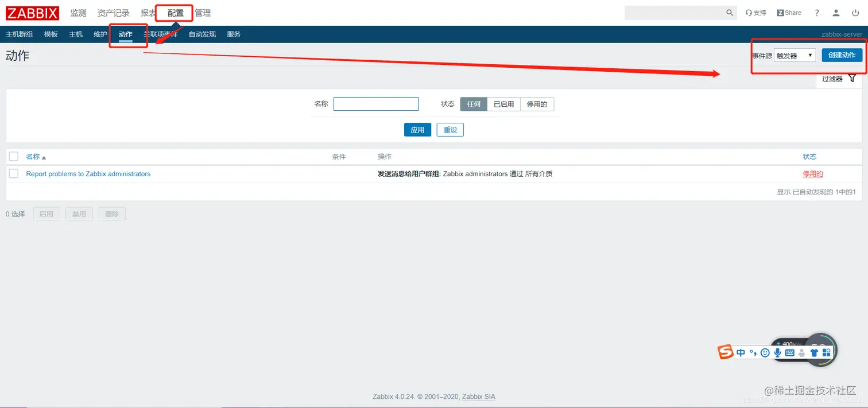Image resolution: width=868 pixels, height=408 pixels.
Task: Sort table by 状态 column header
Action: (809, 157)
